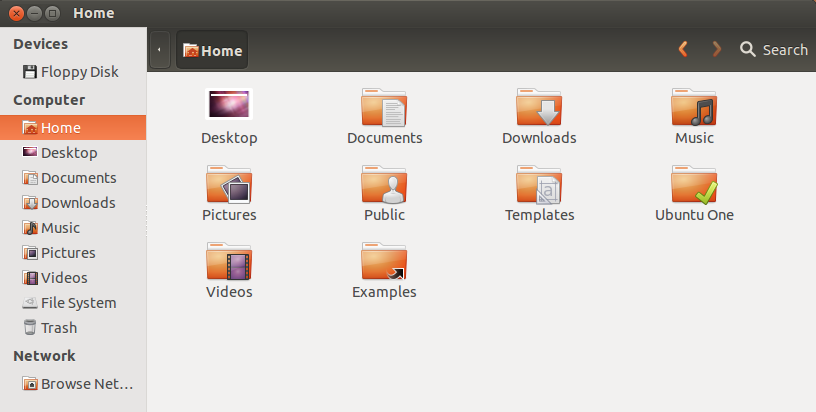Open the Pictures folder icon in file view
The image size is (816, 412).
coord(229,184)
